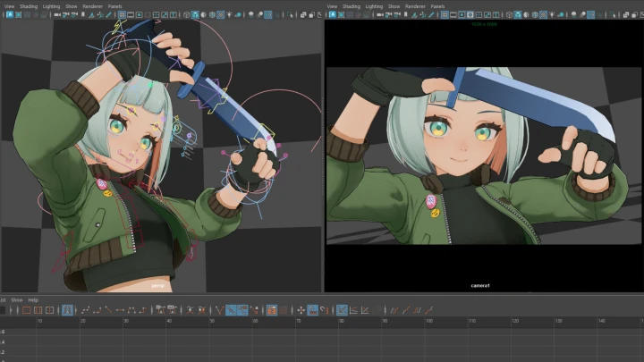Click grease pencil icon in camera1 panel
644x362 pixels.
click(x=431, y=15)
